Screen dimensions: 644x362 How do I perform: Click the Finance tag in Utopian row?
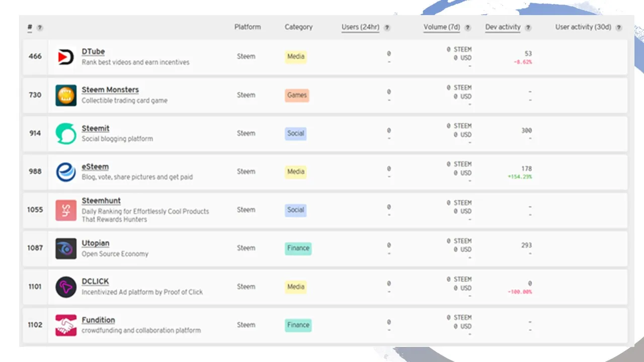(298, 248)
